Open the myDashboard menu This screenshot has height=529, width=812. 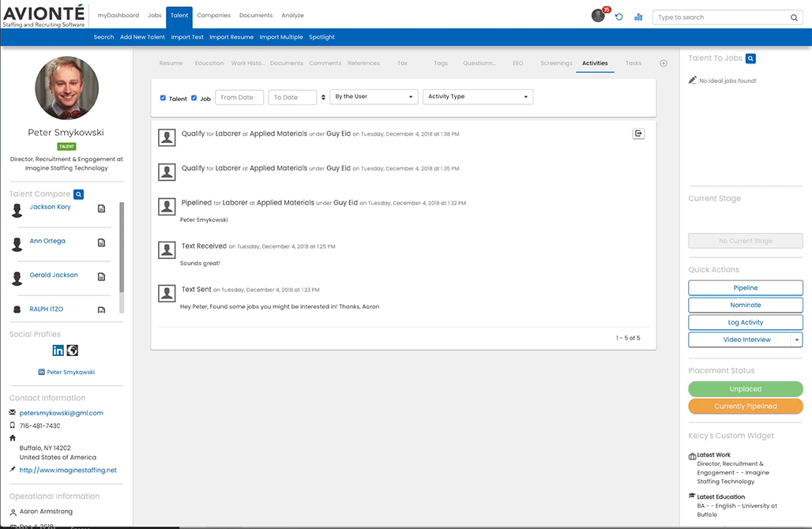118,16
